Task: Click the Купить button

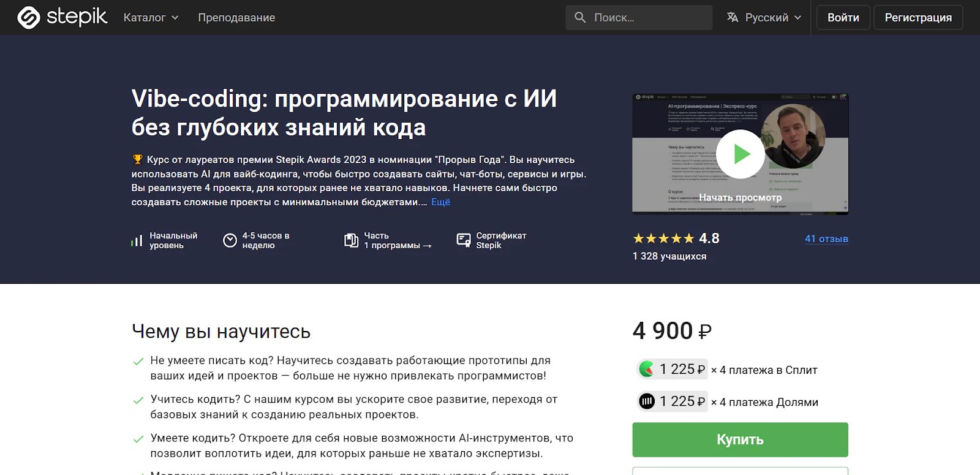Action: pyautogui.click(x=740, y=439)
